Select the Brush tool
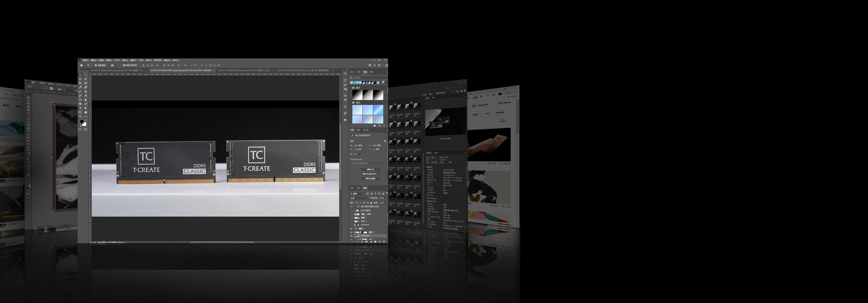The height and width of the screenshot is (303, 868). (x=80, y=91)
